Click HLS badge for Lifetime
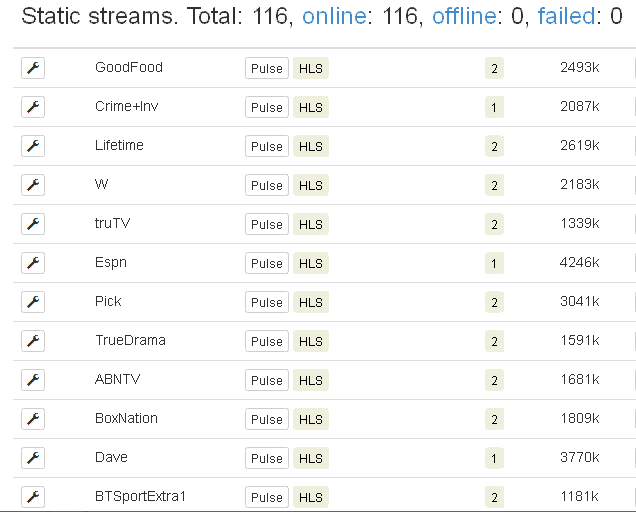636x512 pixels. point(311,146)
